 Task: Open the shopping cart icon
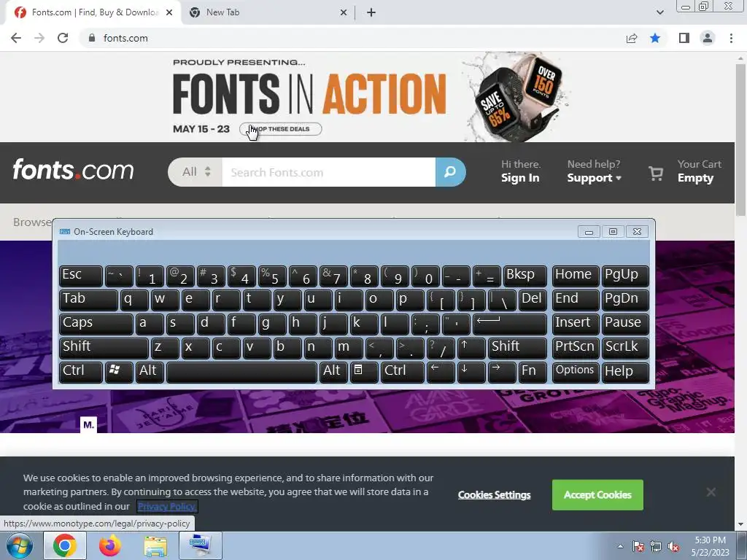pyautogui.click(x=656, y=174)
